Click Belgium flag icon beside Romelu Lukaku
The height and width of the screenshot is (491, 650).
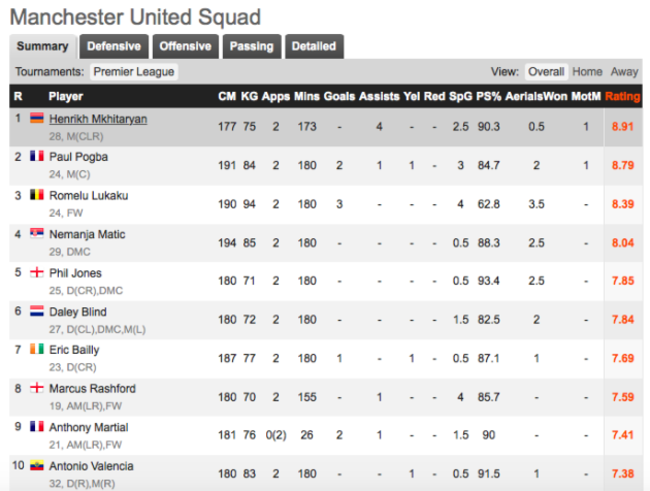pyautogui.click(x=37, y=196)
